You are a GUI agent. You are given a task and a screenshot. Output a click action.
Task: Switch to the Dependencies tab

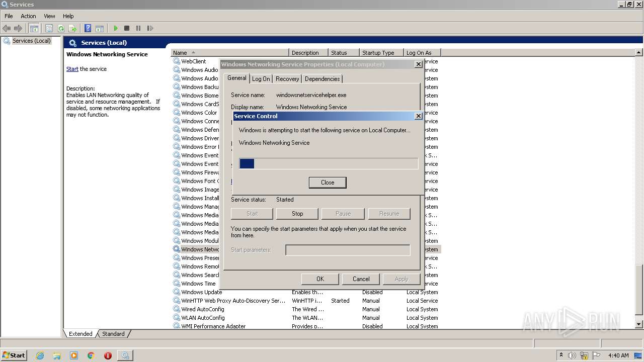pos(322,79)
